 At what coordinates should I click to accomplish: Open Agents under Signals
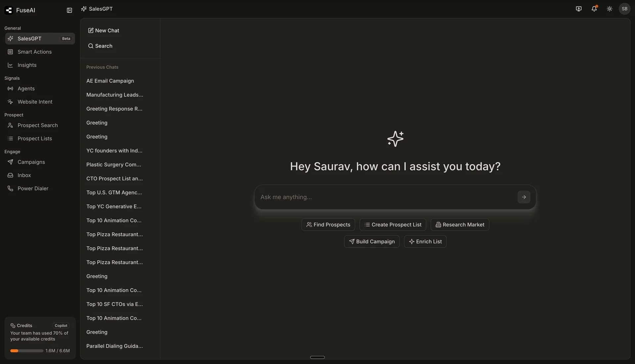(26, 89)
